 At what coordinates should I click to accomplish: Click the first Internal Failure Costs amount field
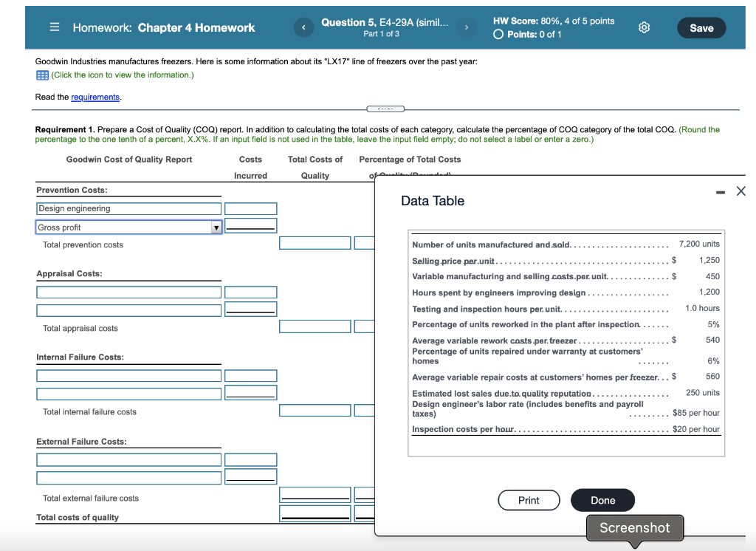click(x=251, y=375)
